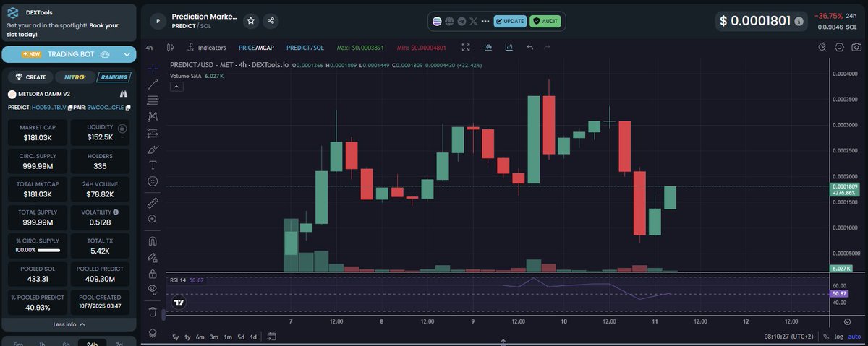Switch the chart to MCAP mode
The image size is (868, 346).
pyautogui.click(x=265, y=48)
